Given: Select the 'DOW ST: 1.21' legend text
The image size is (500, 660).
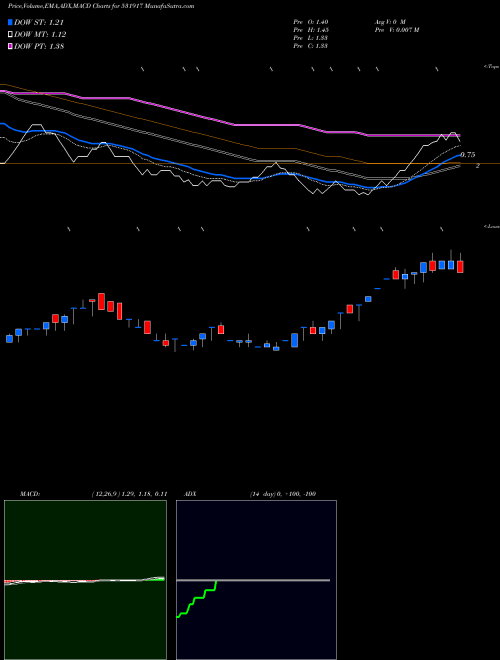Looking at the screenshot, I should point(39,22).
